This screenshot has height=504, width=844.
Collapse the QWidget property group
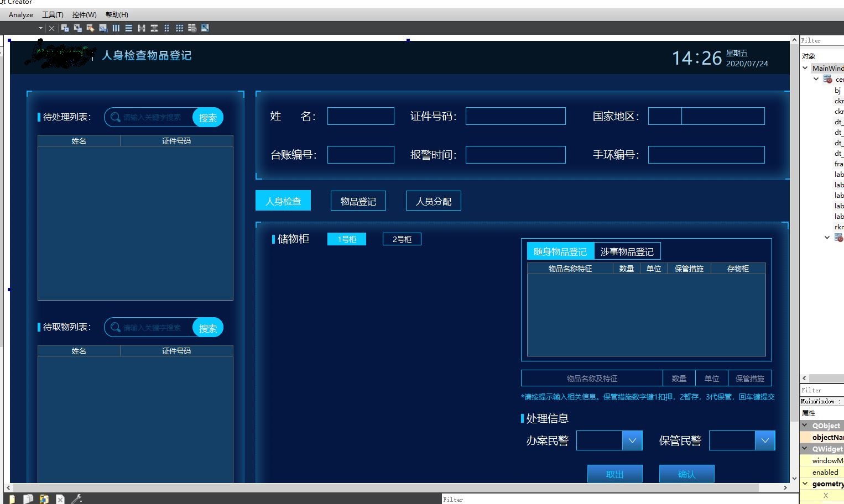point(805,449)
